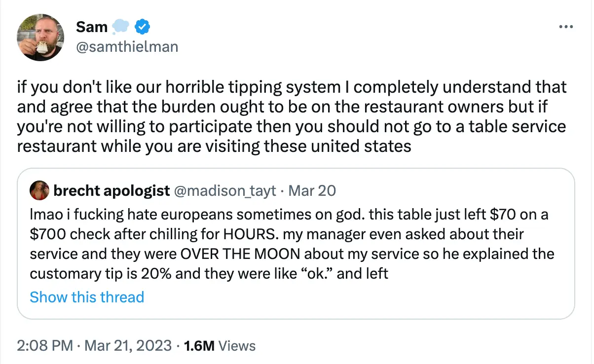Click brecht apologist's profile avatar
The image size is (594, 364).
coord(39,191)
